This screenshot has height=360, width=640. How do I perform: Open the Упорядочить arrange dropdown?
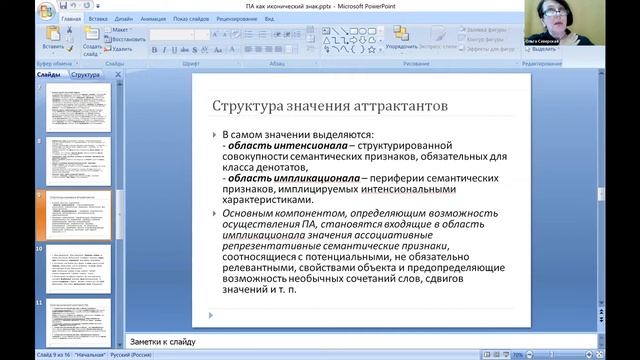point(402,38)
